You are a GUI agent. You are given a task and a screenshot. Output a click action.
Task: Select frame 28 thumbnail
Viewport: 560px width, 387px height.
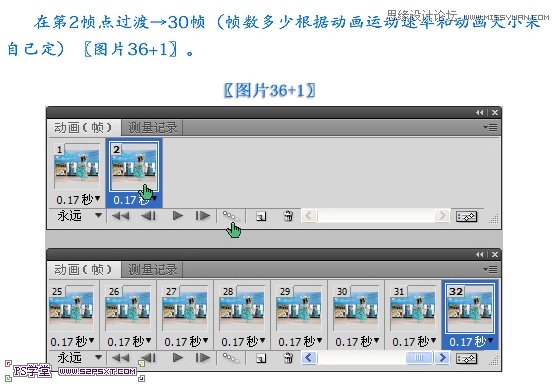pos(242,308)
